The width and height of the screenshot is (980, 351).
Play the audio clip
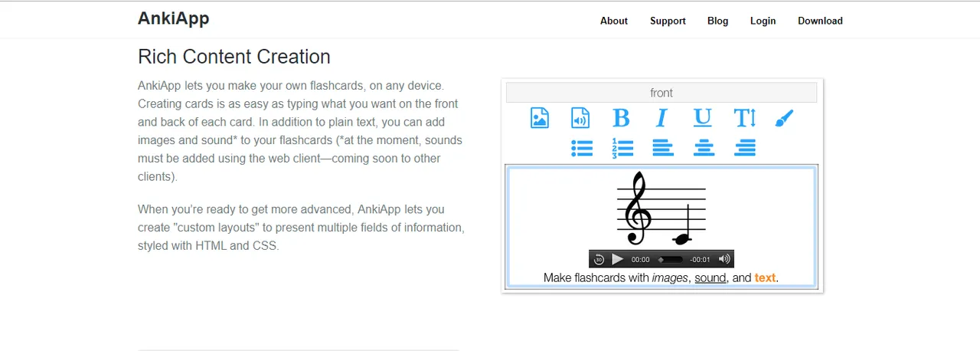[x=617, y=259]
